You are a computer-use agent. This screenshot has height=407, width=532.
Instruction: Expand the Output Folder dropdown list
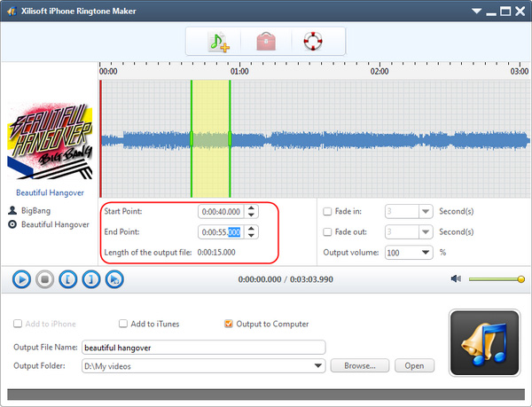318,365
